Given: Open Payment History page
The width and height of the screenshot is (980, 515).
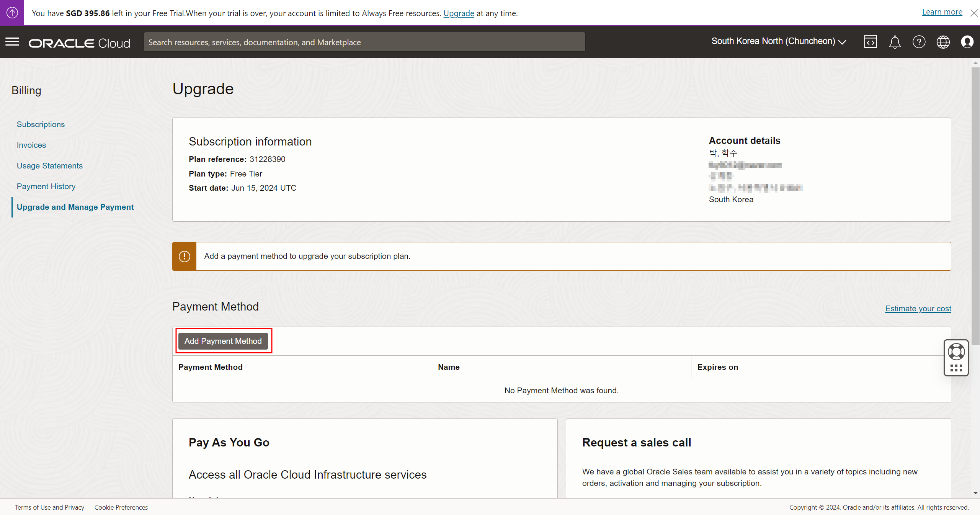Looking at the screenshot, I should coord(46,186).
